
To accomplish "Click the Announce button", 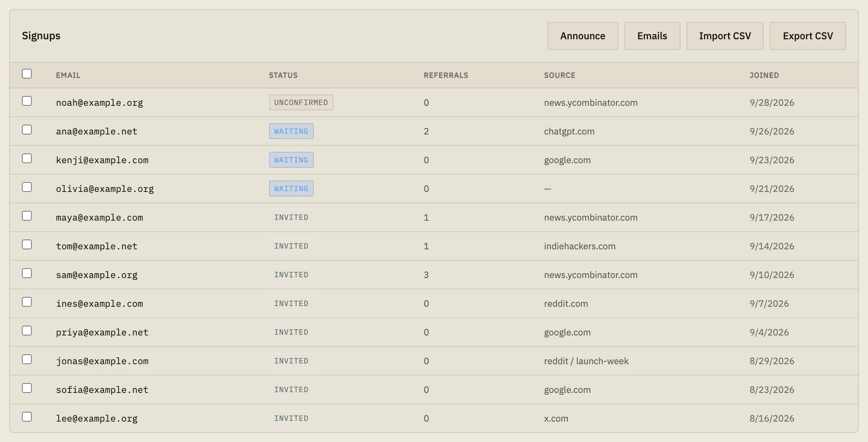I will click(583, 36).
